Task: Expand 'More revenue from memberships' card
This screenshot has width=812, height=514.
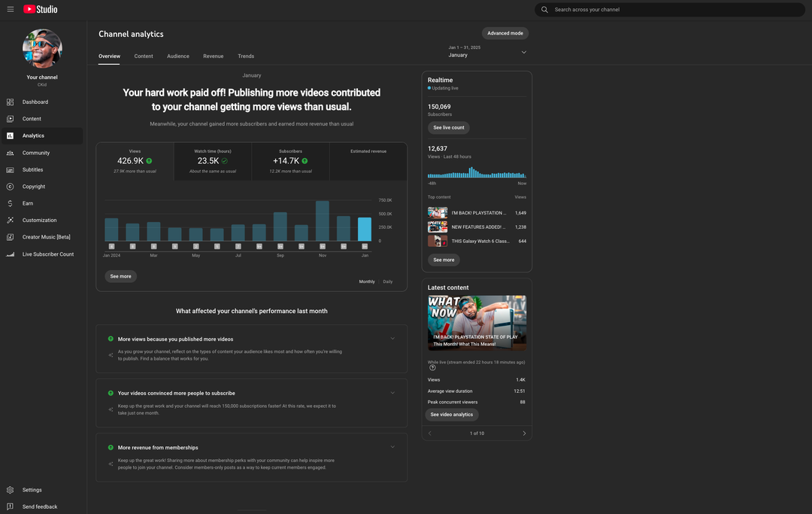Action: click(x=392, y=447)
